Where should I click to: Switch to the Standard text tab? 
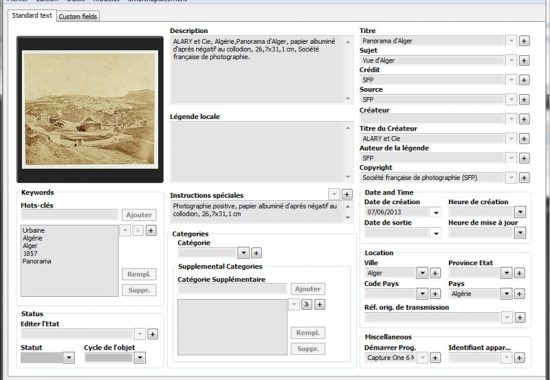tap(32, 15)
